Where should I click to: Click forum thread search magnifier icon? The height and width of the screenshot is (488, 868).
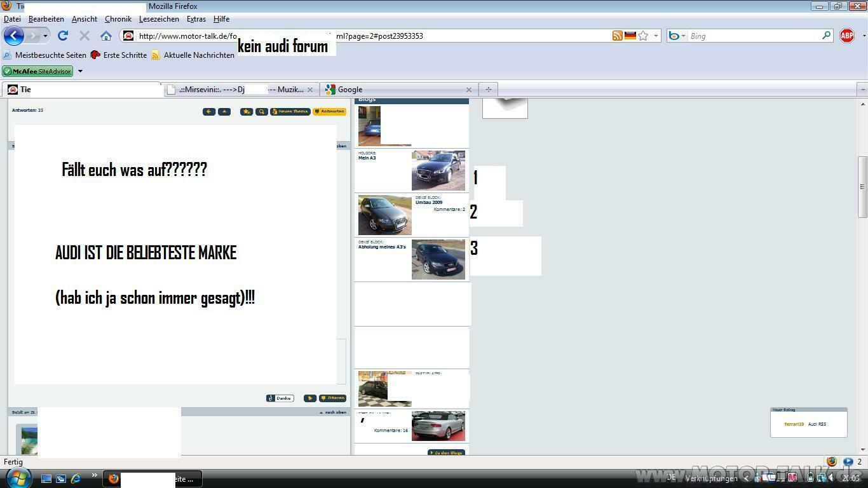coord(262,111)
